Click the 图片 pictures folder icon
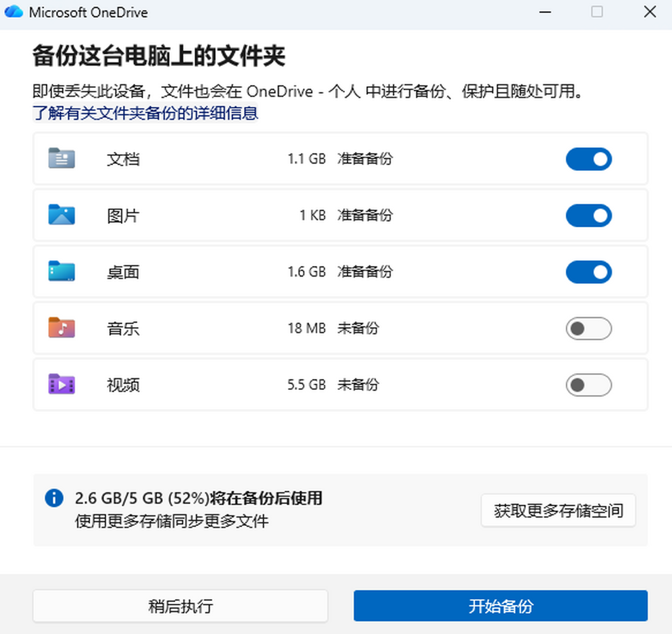Screen dimensions: 672x634 [62, 215]
